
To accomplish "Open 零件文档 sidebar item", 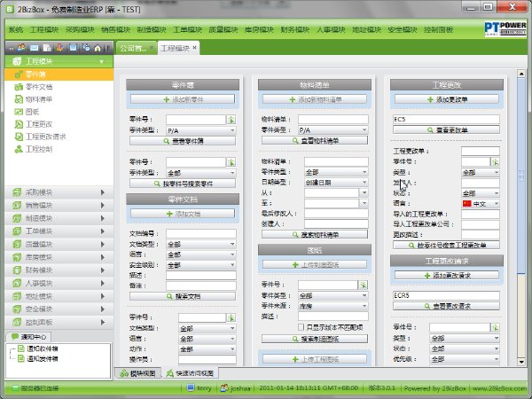I will point(39,87).
